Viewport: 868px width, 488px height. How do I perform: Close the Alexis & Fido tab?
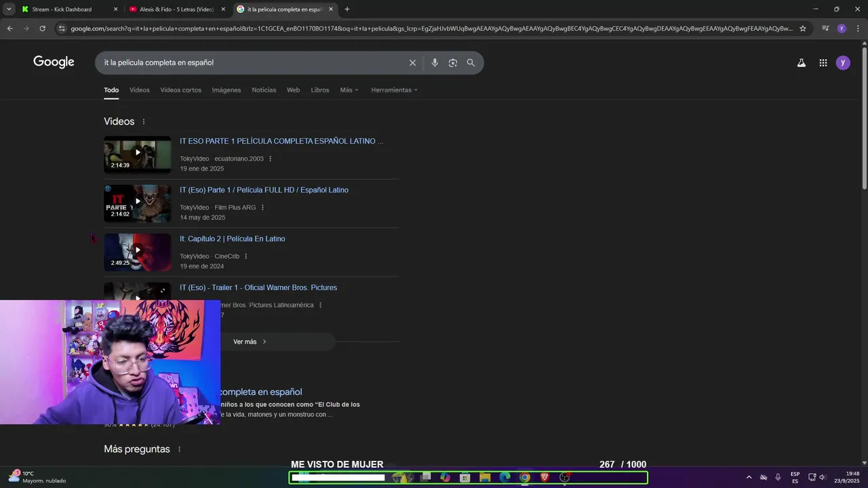[x=223, y=9]
